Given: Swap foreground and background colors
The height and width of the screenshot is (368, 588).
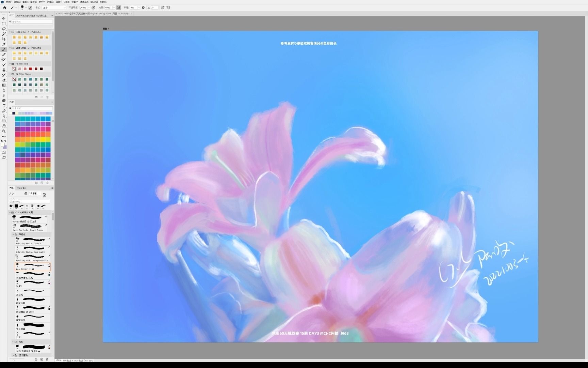Looking at the screenshot, I should click(x=5, y=141).
